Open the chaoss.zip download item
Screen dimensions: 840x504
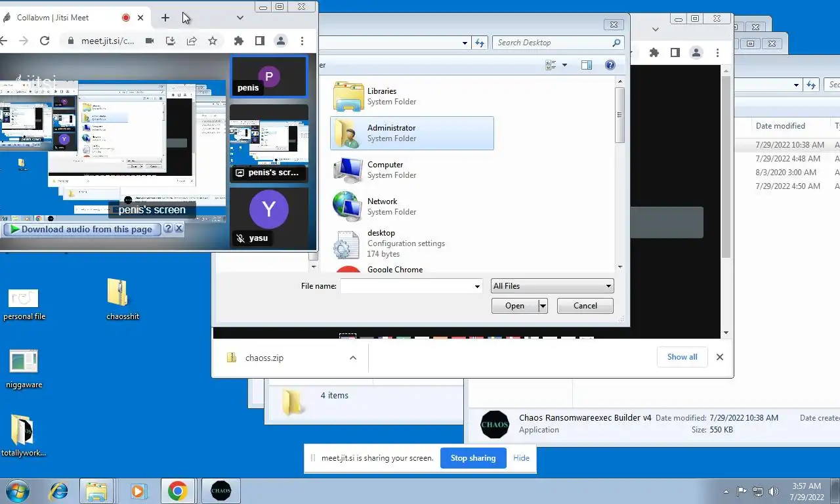tap(264, 358)
